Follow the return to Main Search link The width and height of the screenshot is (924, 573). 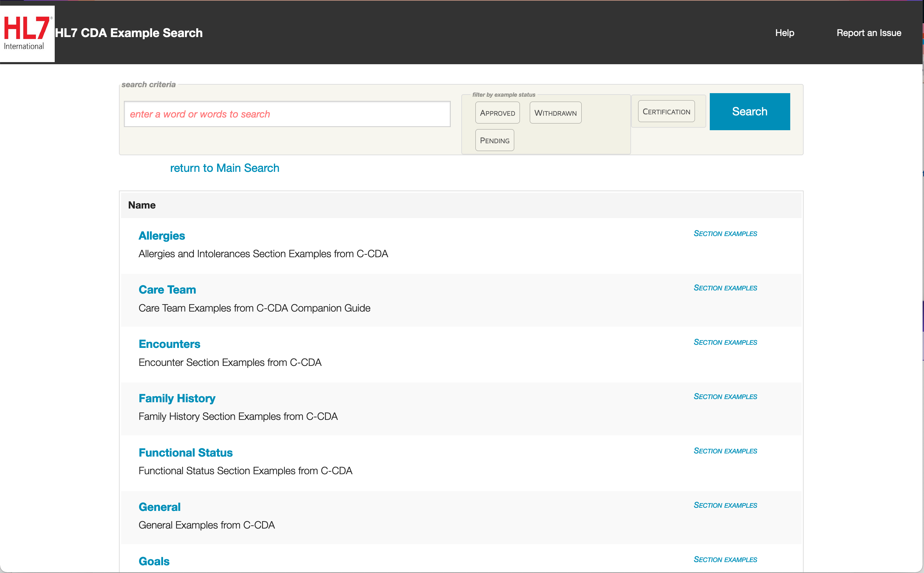[225, 168]
